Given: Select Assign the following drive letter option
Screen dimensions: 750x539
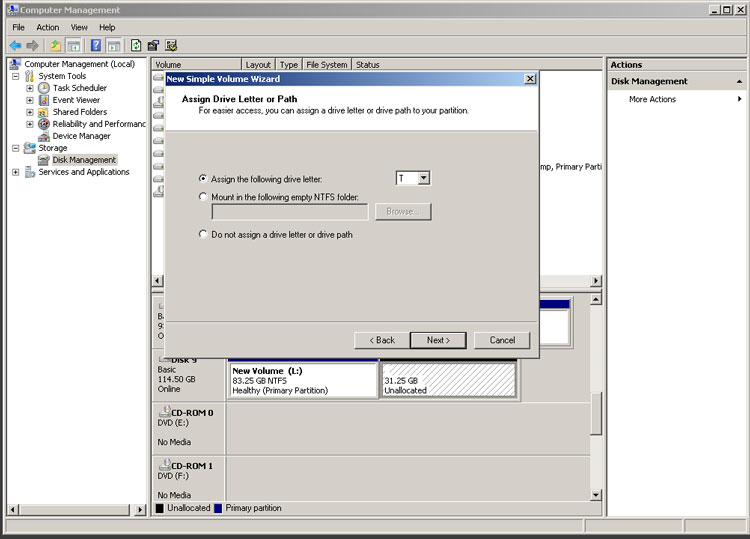Looking at the screenshot, I should point(203,178).
